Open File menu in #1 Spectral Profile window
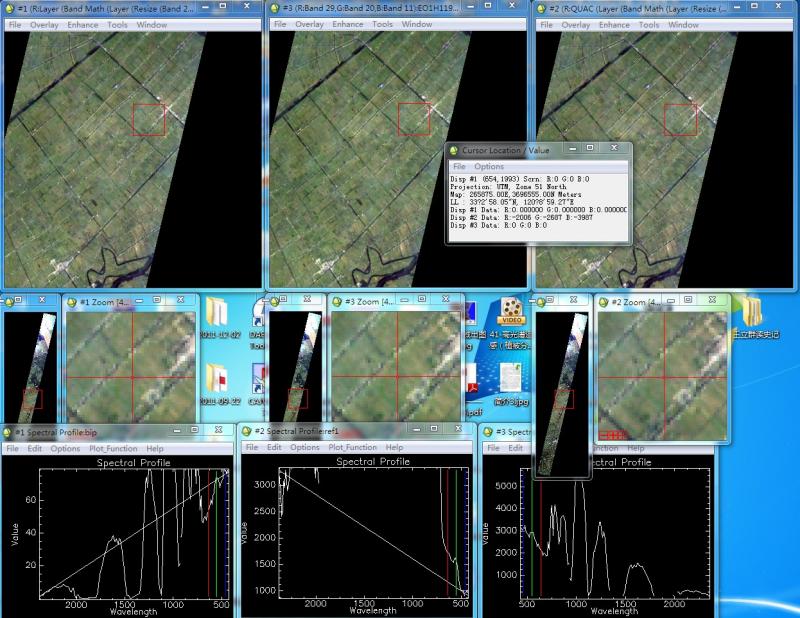800x618 pixels. [13, 448]
